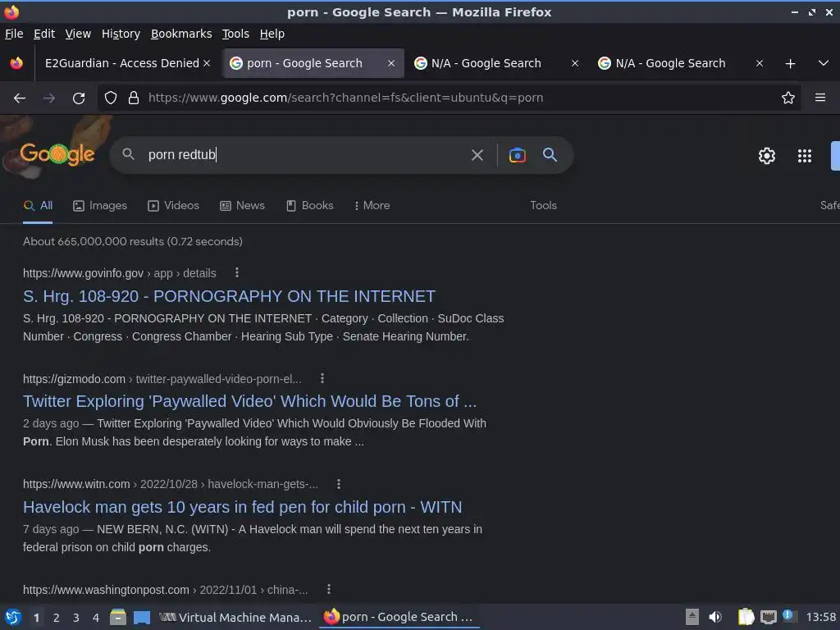Viewport: 840px width, 630px height.
Task: List all tabs dropdown arrow
Action: click(x=824, y=63)
